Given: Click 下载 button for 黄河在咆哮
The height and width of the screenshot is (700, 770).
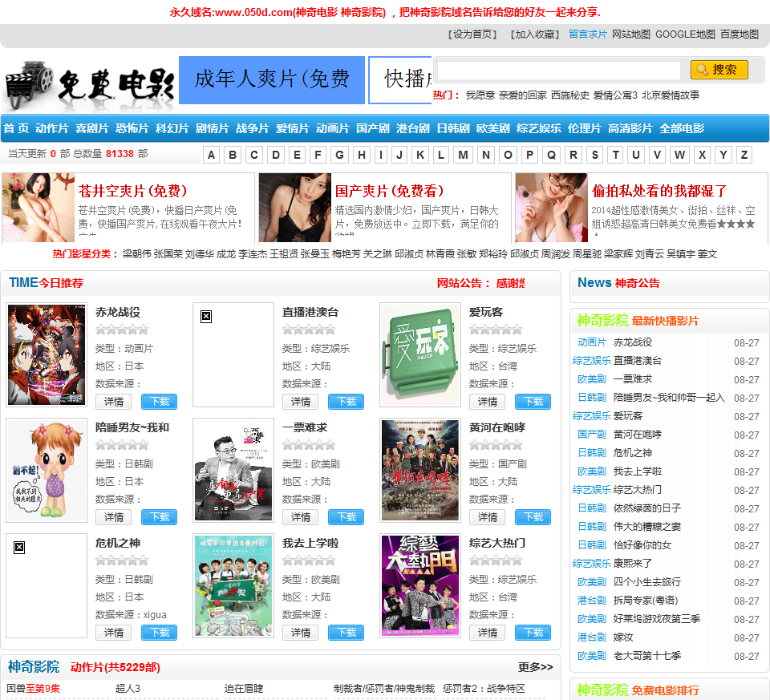Looking at the screenshot, I should 533,517.
